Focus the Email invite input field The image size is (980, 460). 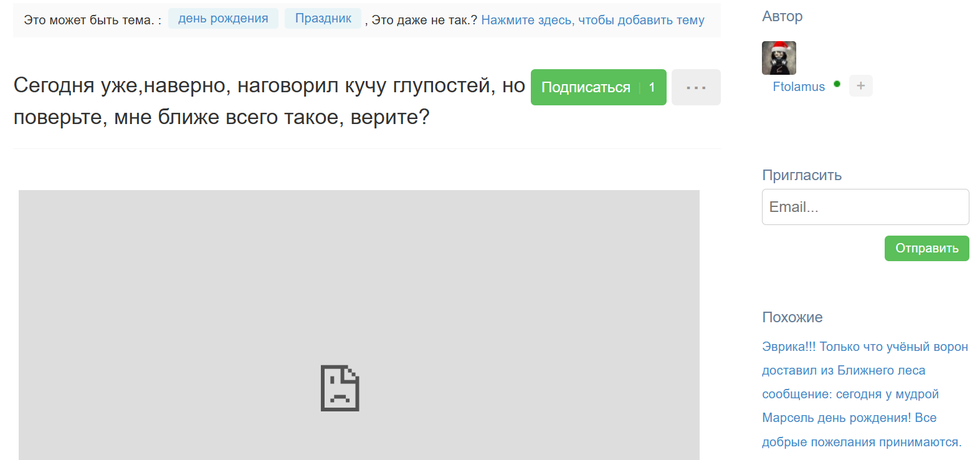click(x=865, y=207)
